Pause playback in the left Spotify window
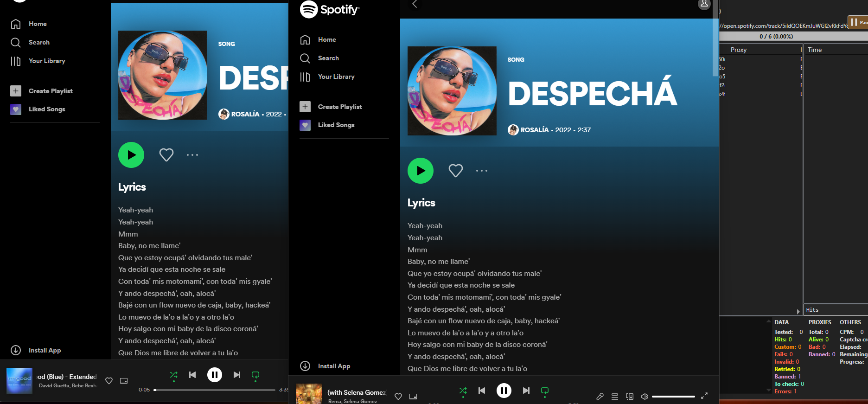Image resolution: width=868 pixels, height=404 pixels. 215,375
